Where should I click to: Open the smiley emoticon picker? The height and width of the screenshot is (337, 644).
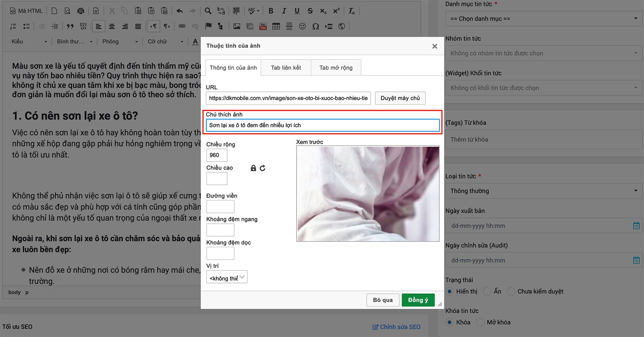302,26
